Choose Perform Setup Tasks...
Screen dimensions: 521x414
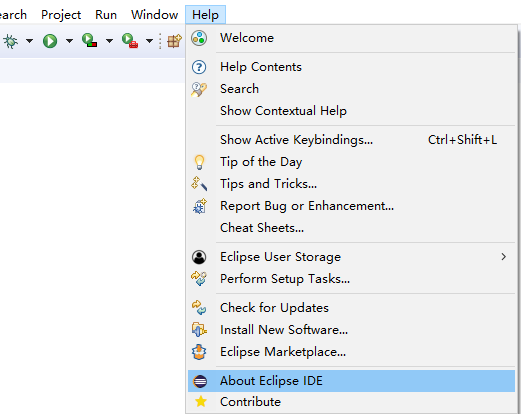click(x=351, y=279)
